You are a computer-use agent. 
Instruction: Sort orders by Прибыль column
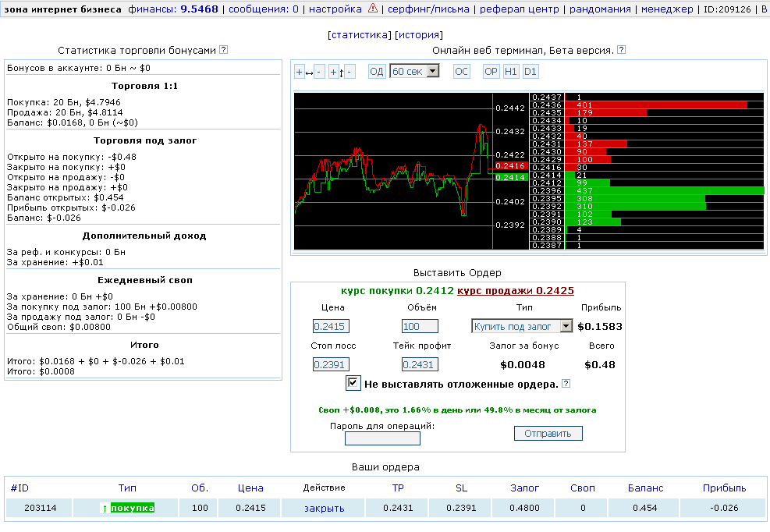pos(724,488)
